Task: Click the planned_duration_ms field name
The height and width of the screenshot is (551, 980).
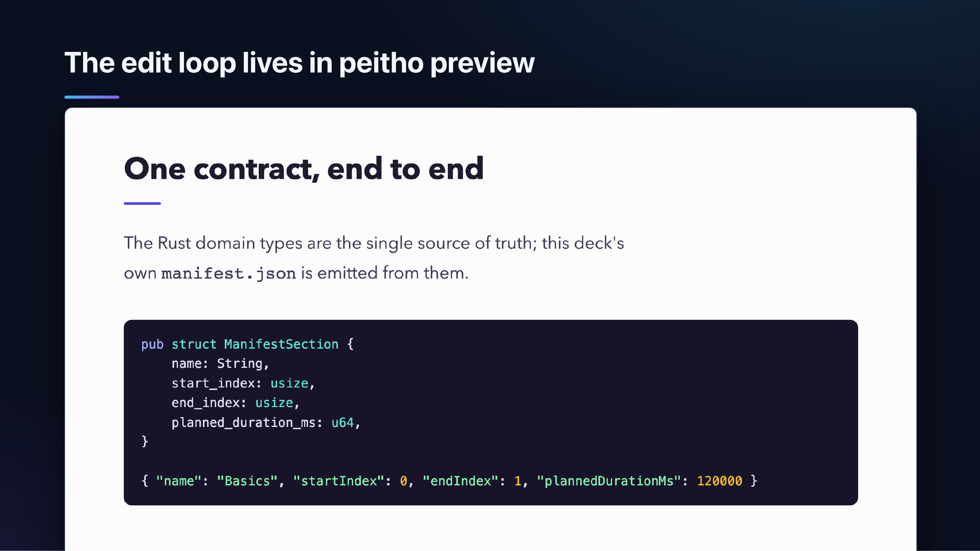Action: pyautogui.click(x=243, y=423)
